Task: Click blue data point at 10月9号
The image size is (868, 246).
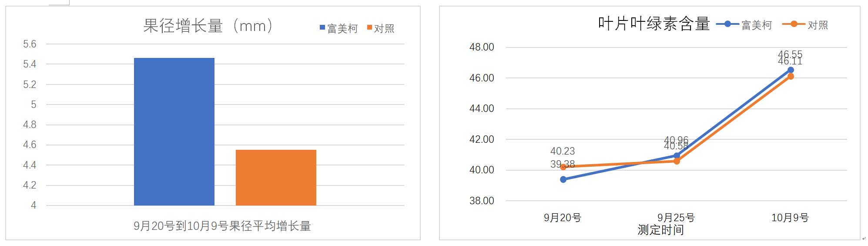Action: pos(791,70)
